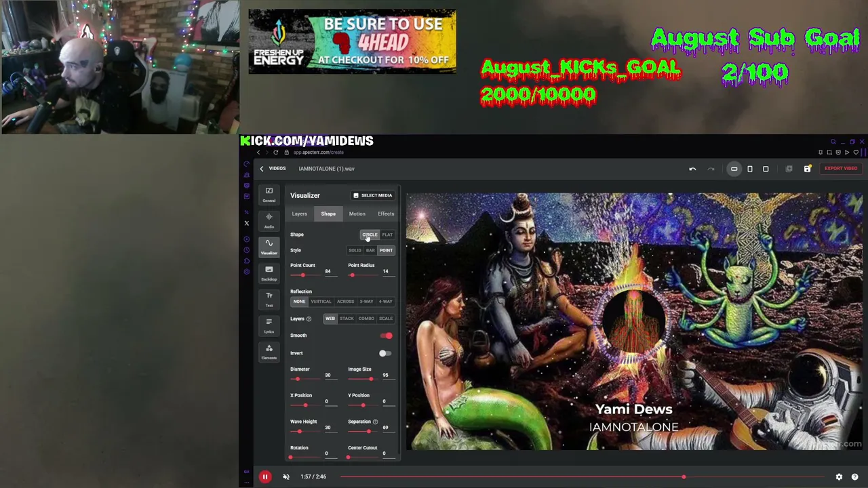Select Combo layers mode
The width and height of the screenshot is (868, 488).
[366, 319]
